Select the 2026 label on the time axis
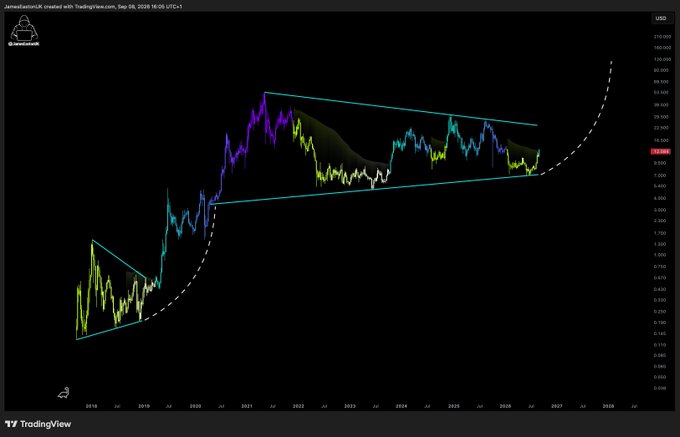The image size is (680, 437). [505, 406]
